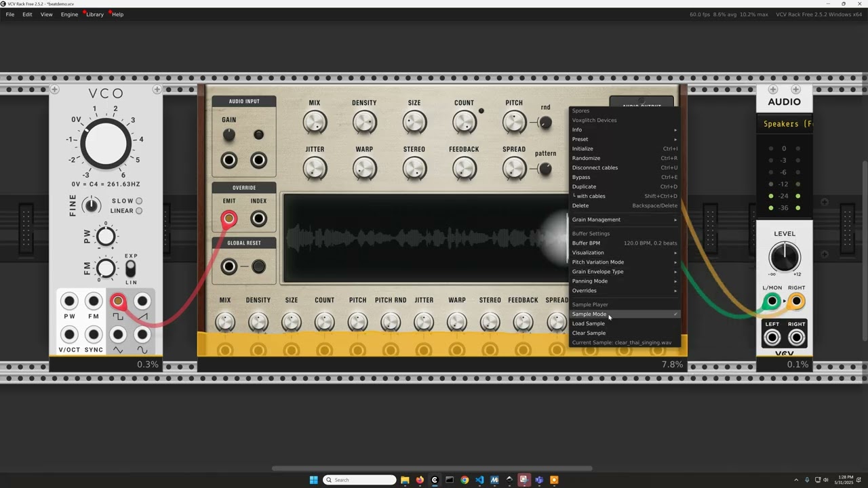Image resolution: width=868 pixels, height=488 pixels.
Task: Click Clear Sample
Action: (624, 333)
